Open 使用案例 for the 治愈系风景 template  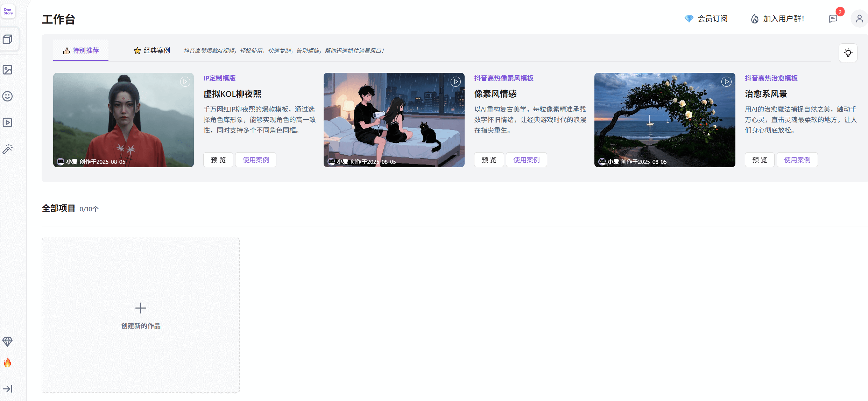click(x=797, y=160)
